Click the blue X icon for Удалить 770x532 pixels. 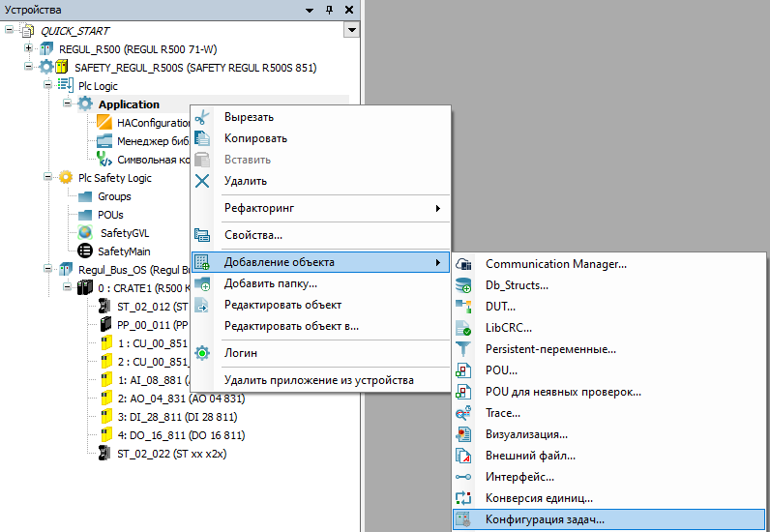click(202, 181)
